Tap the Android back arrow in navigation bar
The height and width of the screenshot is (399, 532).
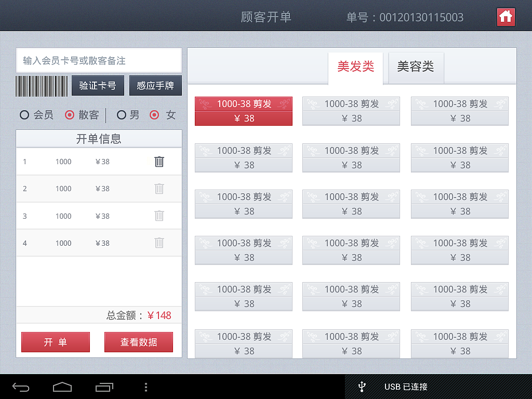coord(21,387)
